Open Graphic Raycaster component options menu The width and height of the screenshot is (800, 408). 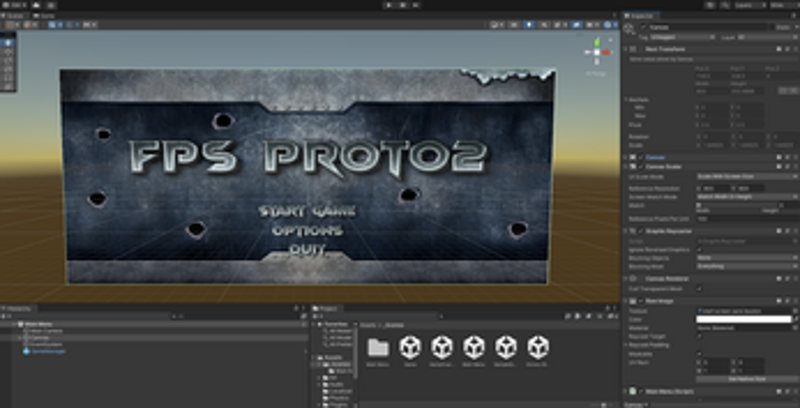795,231
